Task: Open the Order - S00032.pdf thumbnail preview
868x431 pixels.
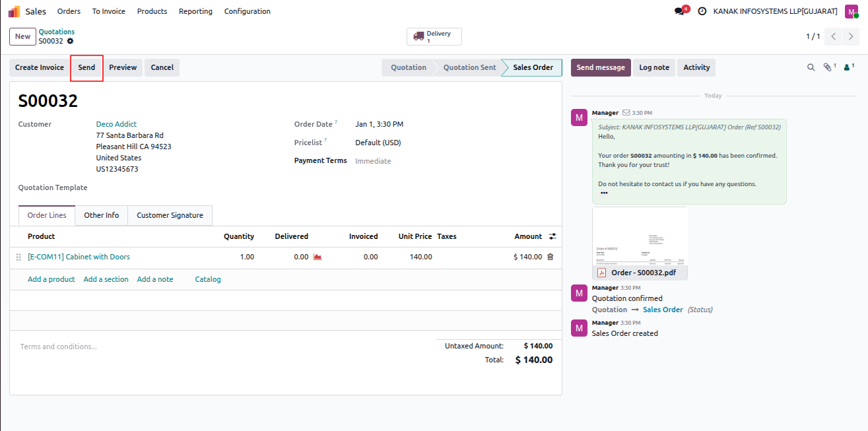Action: pyautogui.click(x=640, y=236)
